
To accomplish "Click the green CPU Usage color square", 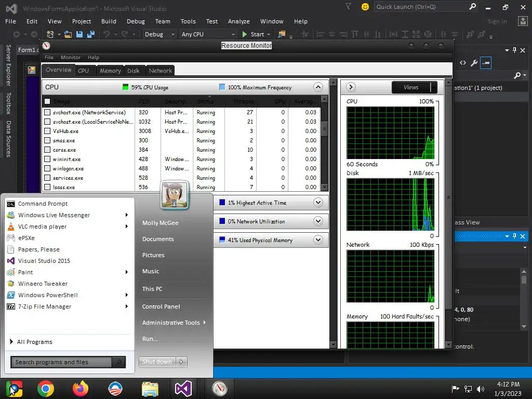I will (126, 87).
